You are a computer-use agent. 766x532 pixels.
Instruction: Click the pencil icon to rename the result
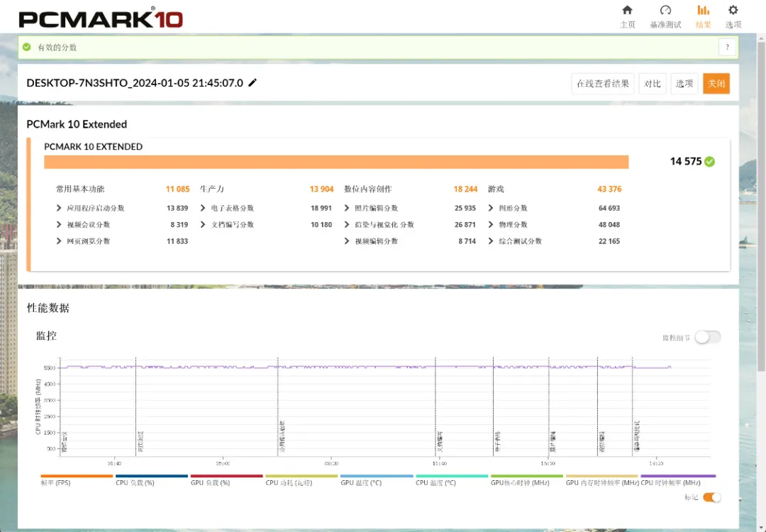tap(252, 83)
